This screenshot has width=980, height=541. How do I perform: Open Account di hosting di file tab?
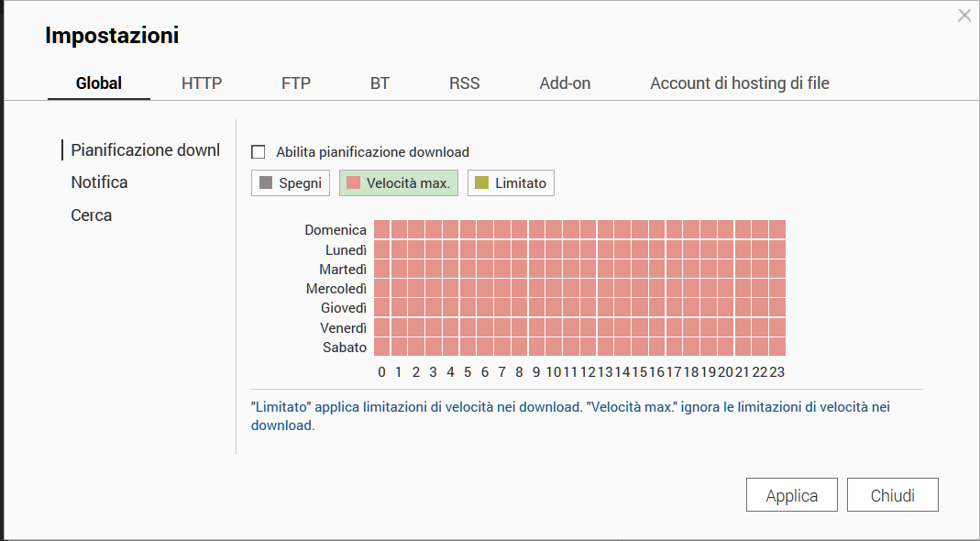[739, 83]
